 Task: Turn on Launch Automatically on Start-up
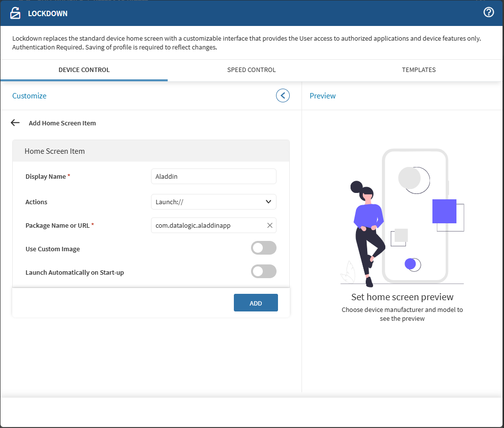pos(263,272)
